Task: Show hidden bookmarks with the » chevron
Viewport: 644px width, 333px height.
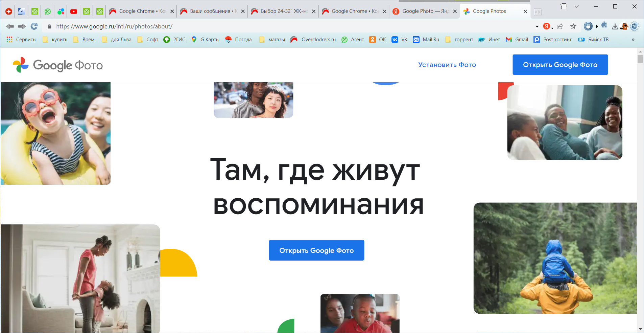Action: (x=633, y=40)
